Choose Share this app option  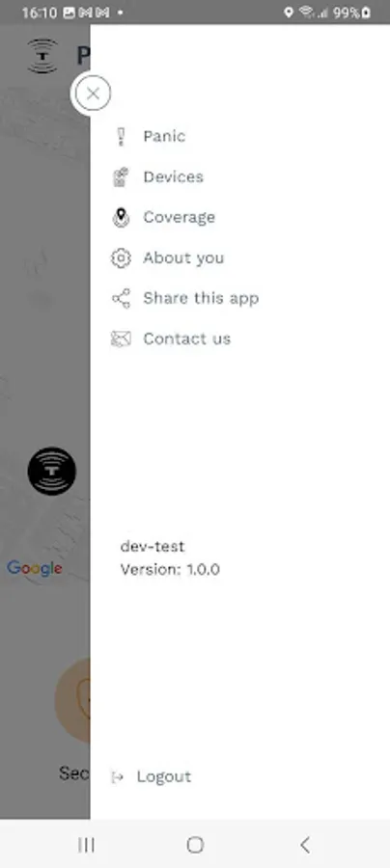click(x=201, y=298)
